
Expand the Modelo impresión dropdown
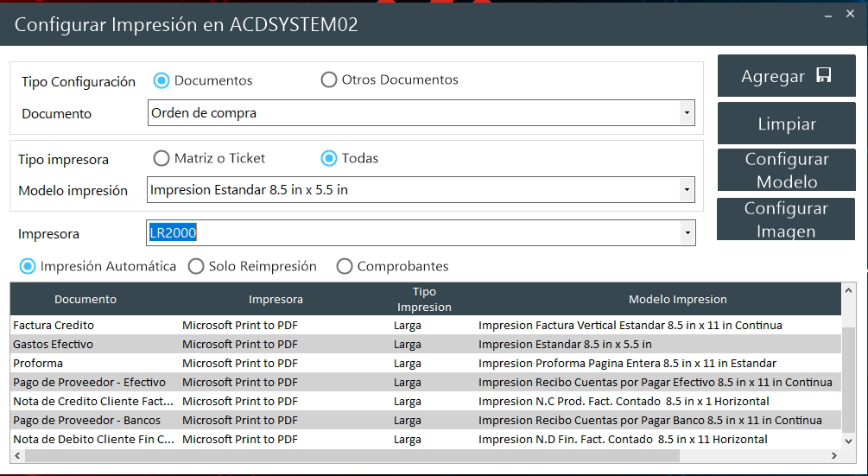(686, 190)
